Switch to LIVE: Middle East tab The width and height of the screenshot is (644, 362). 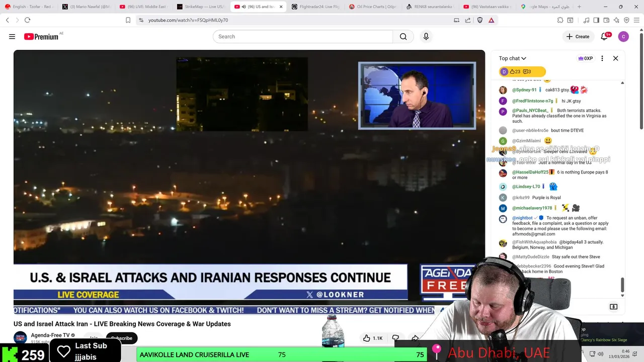click(144, 7)
